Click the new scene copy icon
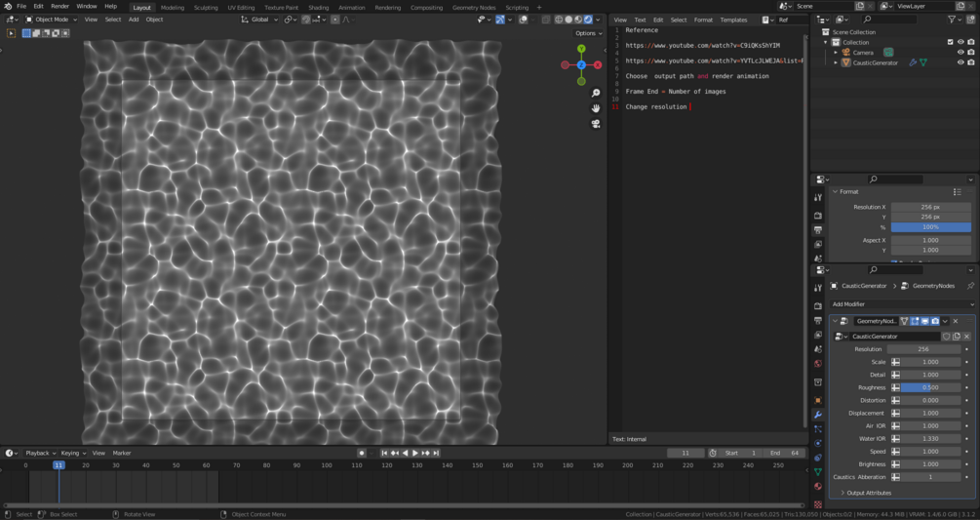 (859, 6)
